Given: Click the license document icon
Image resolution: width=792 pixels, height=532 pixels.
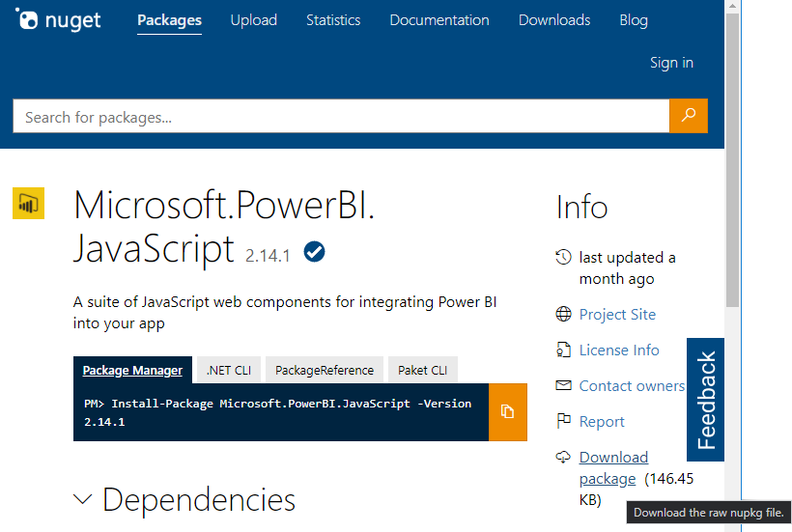Looking at the screenshot, I should [x=563, y=350].
